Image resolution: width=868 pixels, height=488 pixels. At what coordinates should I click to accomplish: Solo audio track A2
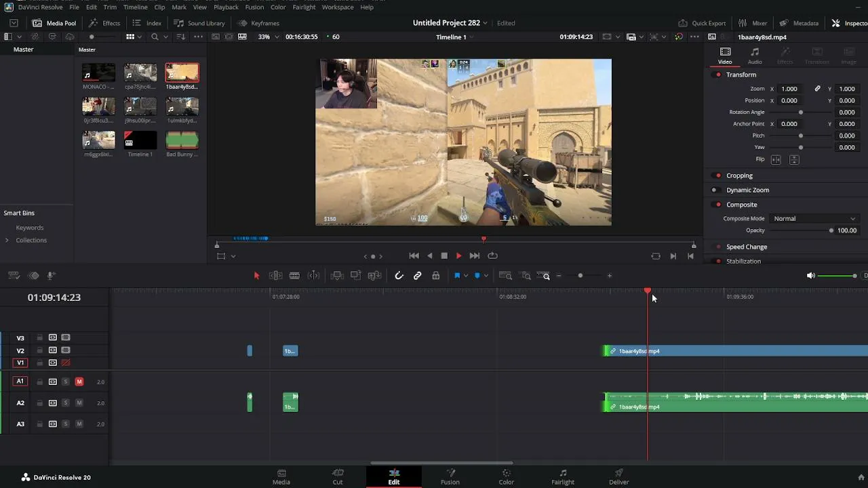click(66, 403)
